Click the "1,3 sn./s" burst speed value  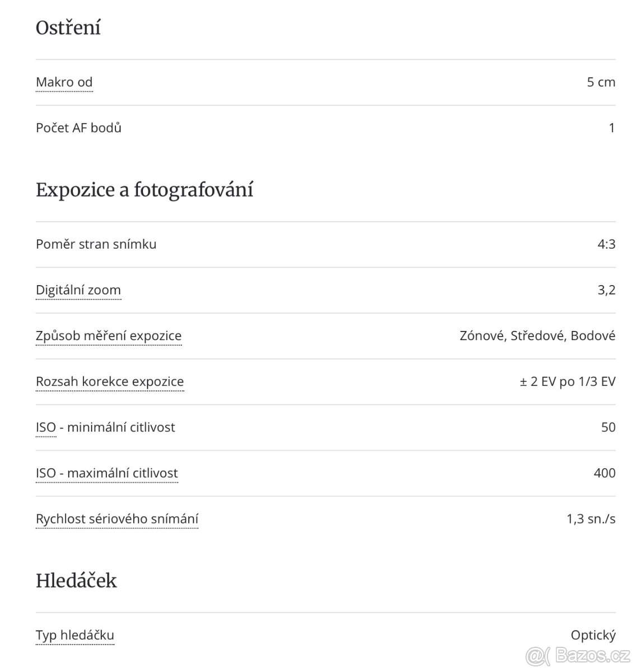(591, 519)
